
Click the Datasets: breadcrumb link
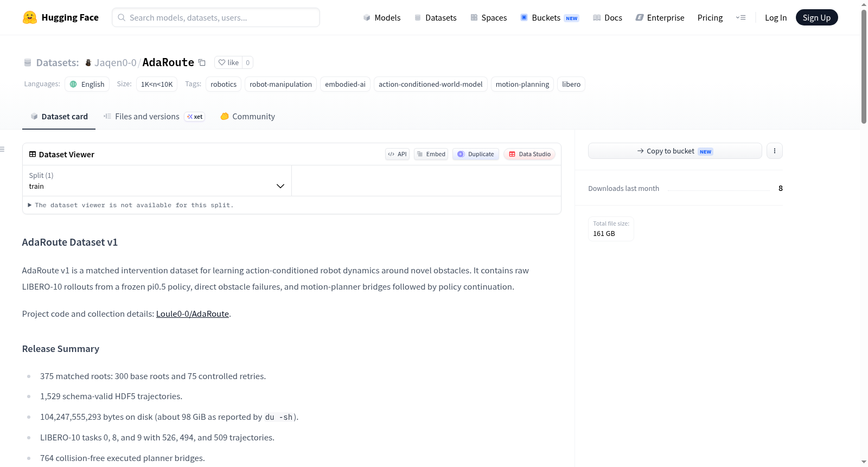click(x=58, y=62)
